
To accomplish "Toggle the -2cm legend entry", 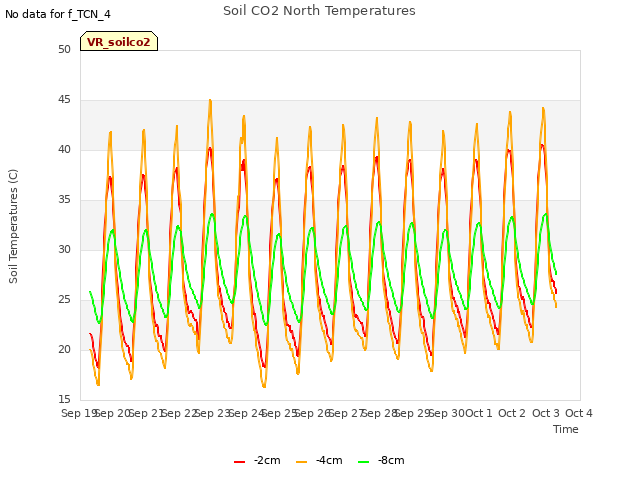I will [x=257, y=461].
